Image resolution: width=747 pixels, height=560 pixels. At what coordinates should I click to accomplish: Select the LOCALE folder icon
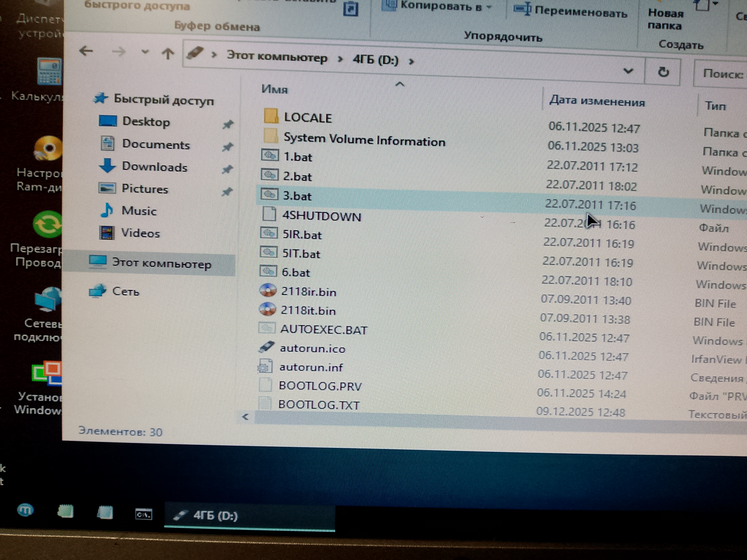click(x=271, y=116)
